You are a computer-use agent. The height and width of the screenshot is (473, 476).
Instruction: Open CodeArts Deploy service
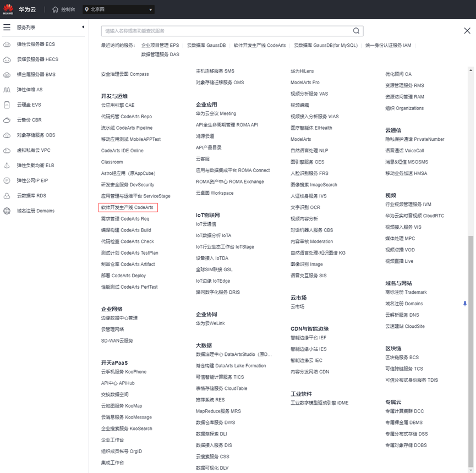[123, 276]
